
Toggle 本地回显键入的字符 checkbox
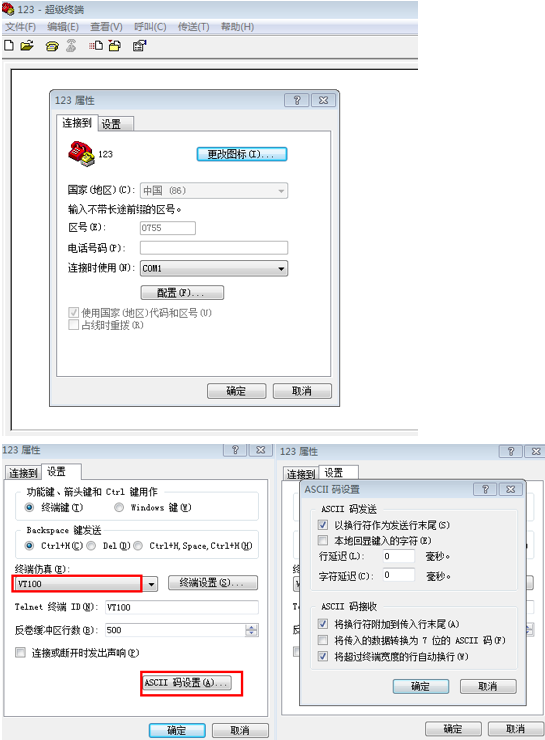pos(323,540)
